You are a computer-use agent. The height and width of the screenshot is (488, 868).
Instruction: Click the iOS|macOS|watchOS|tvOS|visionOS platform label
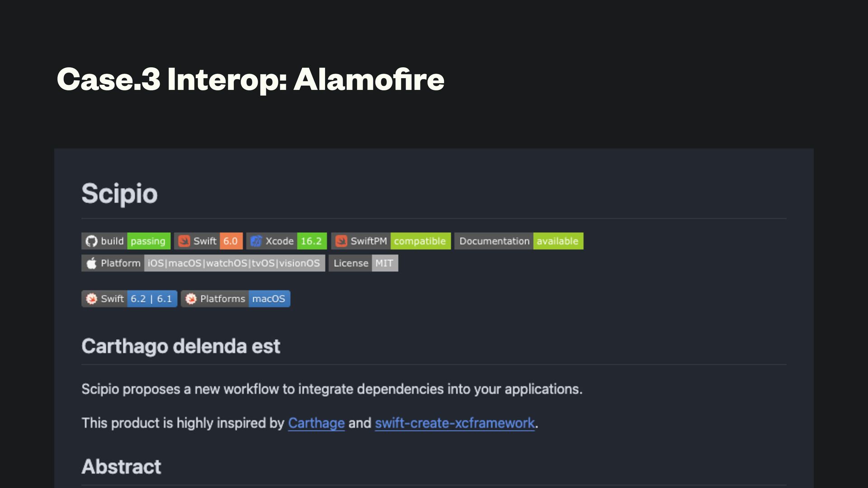click(x=234, y=263)
